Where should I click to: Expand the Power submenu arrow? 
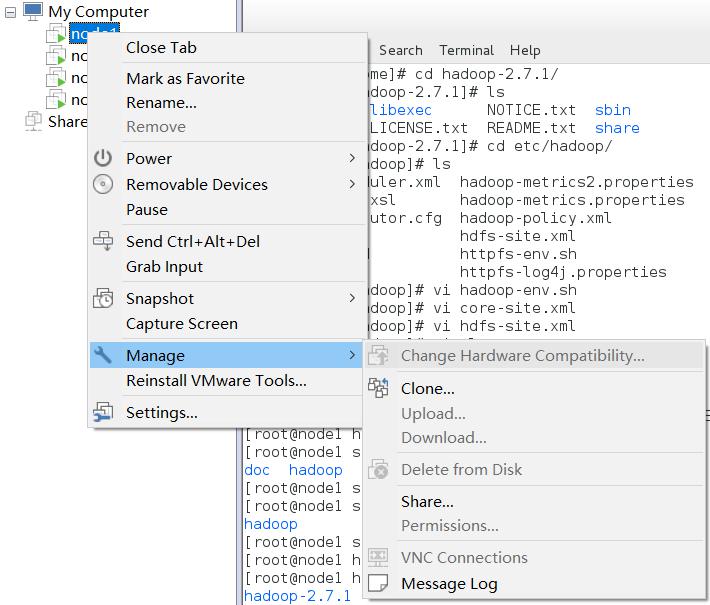click(x=352, y=158)
